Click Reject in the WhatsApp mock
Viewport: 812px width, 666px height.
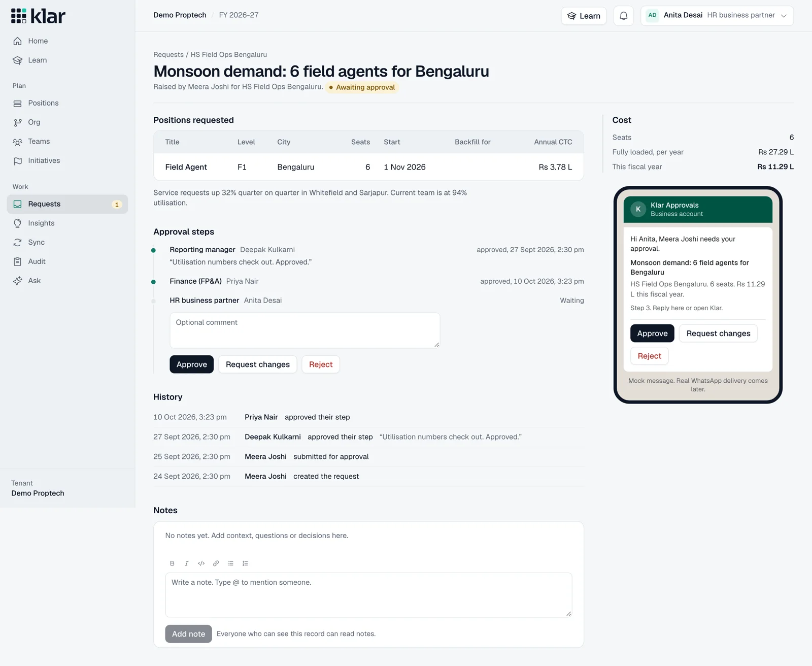pyautogui.click(x=649, y=356)
